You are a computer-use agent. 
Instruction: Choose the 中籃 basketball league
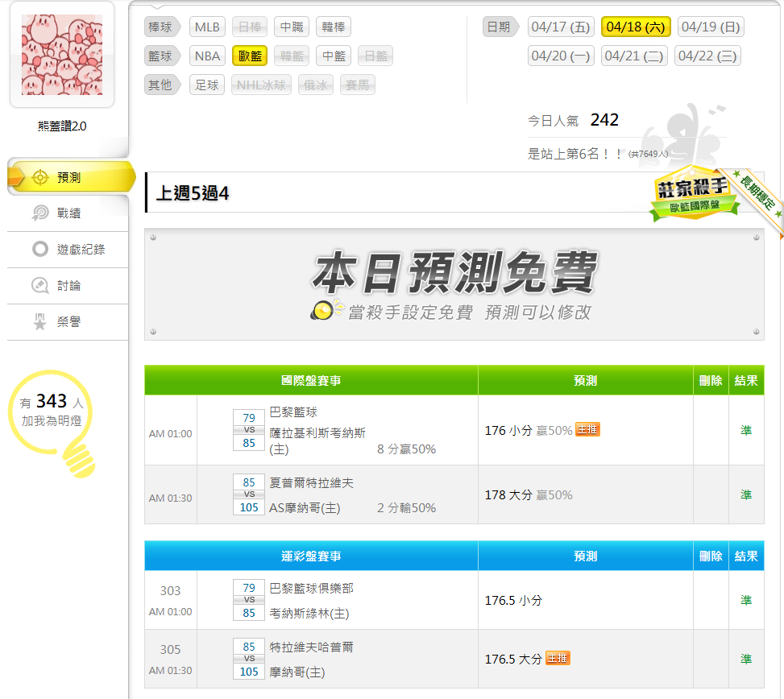point(333,56)
